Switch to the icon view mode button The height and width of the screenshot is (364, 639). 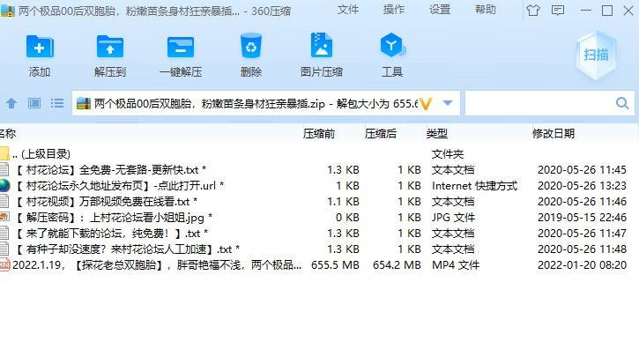(x=34, y=104)
